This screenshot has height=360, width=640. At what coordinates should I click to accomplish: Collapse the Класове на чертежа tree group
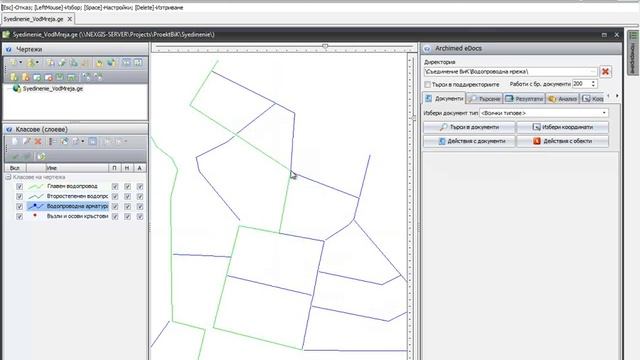coord(8,177)
